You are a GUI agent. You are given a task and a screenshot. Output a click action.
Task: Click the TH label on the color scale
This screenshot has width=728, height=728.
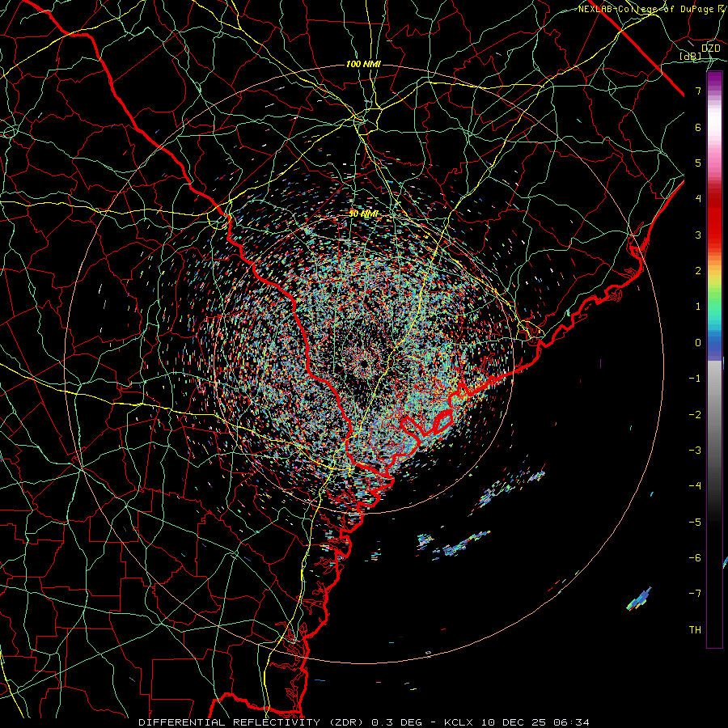tap(695, 630)
